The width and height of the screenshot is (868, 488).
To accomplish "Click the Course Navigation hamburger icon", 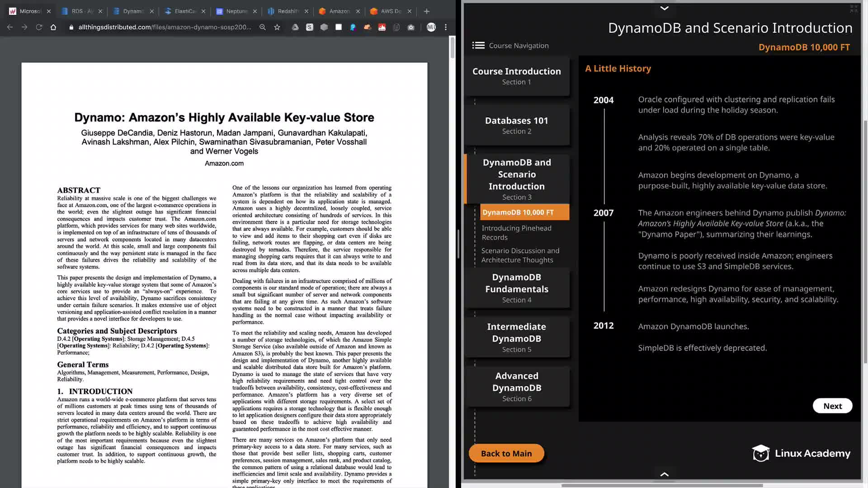I will coord(478,45).
